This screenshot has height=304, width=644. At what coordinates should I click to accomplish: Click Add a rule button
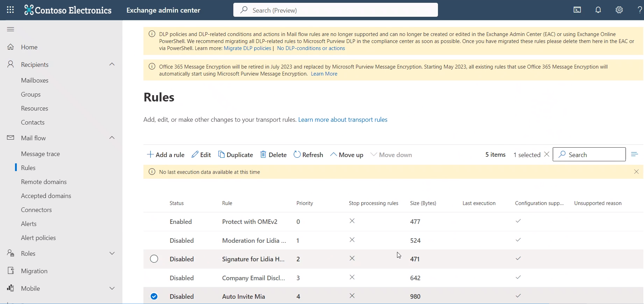point(166,155)
